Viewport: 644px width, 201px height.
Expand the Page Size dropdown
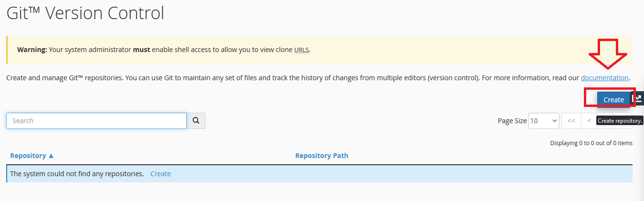point(544,121)
